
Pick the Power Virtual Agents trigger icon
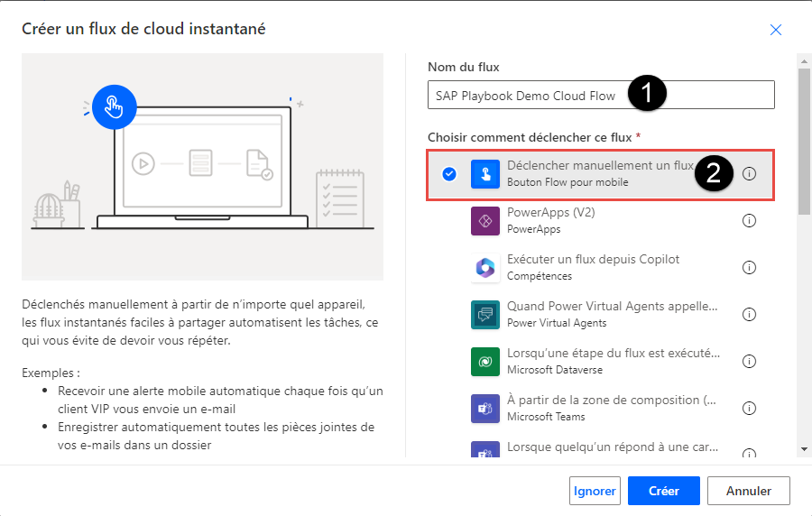(x=485, y=315)
